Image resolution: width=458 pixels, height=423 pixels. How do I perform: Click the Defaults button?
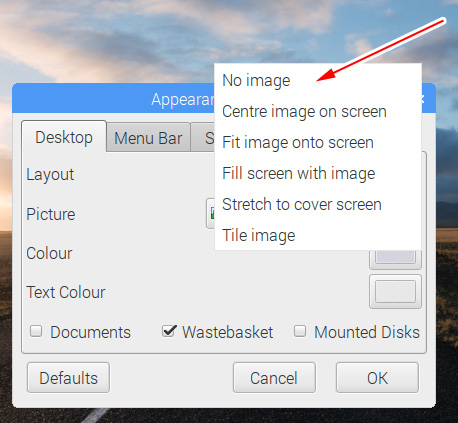pos(68,378)
